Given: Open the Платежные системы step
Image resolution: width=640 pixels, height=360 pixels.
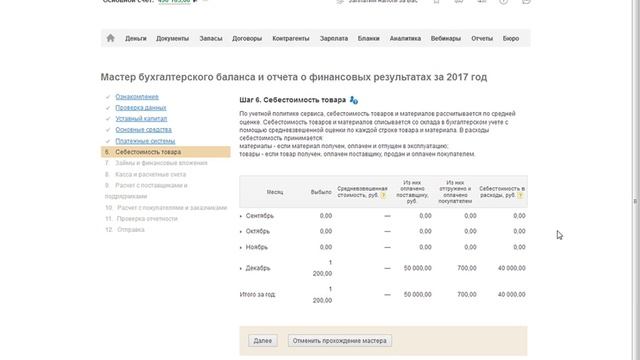Looking at the screenshot, I should (145, 141).
